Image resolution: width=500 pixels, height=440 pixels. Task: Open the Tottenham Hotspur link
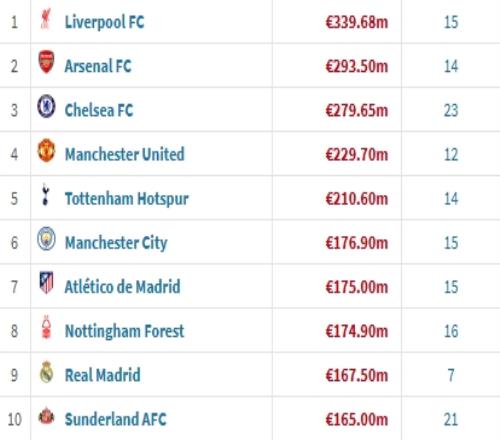pyautogui.click(x=127, y=199)
